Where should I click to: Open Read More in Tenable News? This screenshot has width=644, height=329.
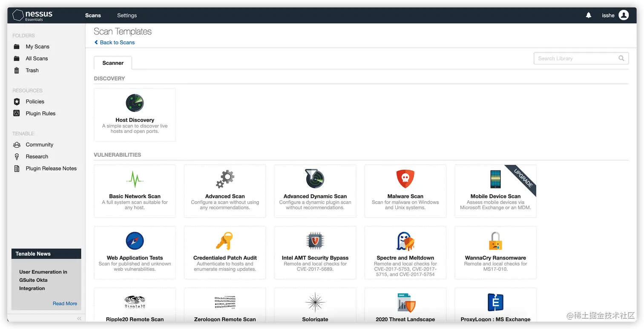point(65,303)
